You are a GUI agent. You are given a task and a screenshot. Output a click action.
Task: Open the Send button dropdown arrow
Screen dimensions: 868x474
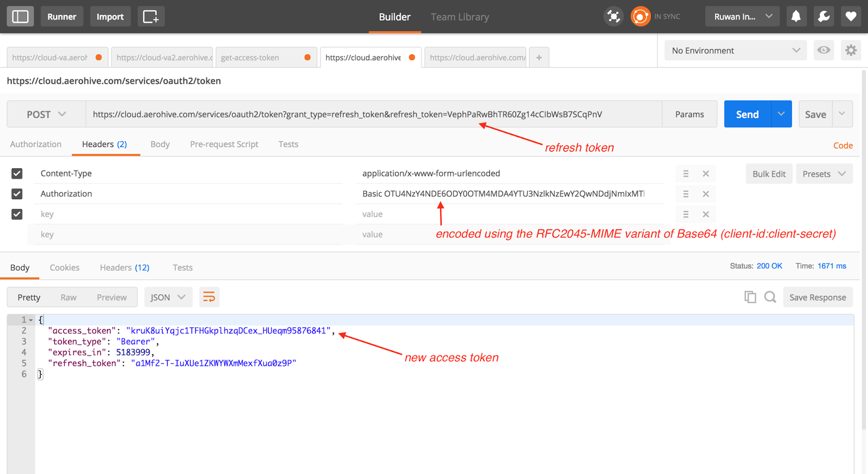coord(781,114)
